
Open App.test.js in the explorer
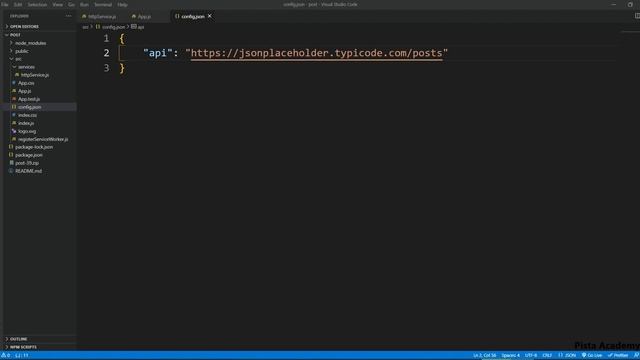29,99
